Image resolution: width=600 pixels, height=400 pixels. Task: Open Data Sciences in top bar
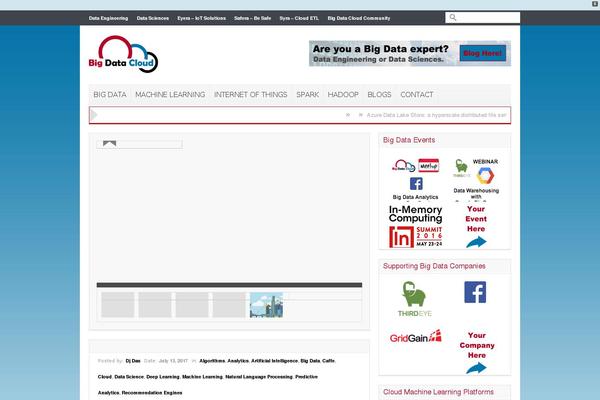tap(153, 18)
